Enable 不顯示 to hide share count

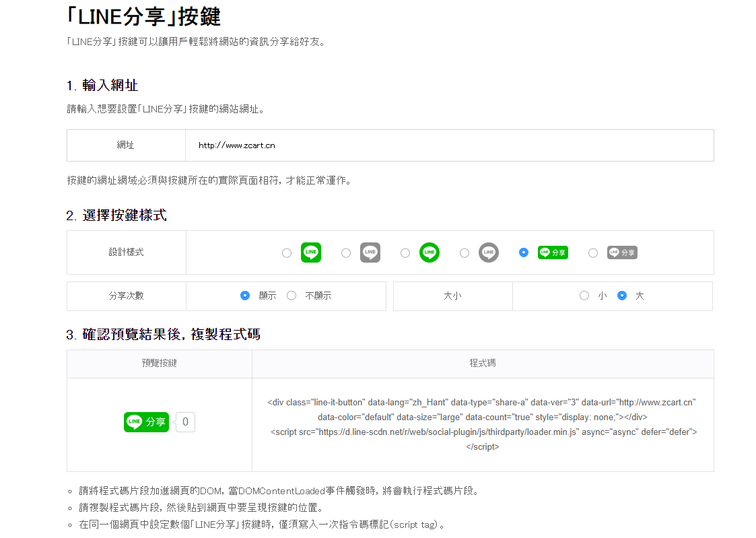click(x=291, y=295)
